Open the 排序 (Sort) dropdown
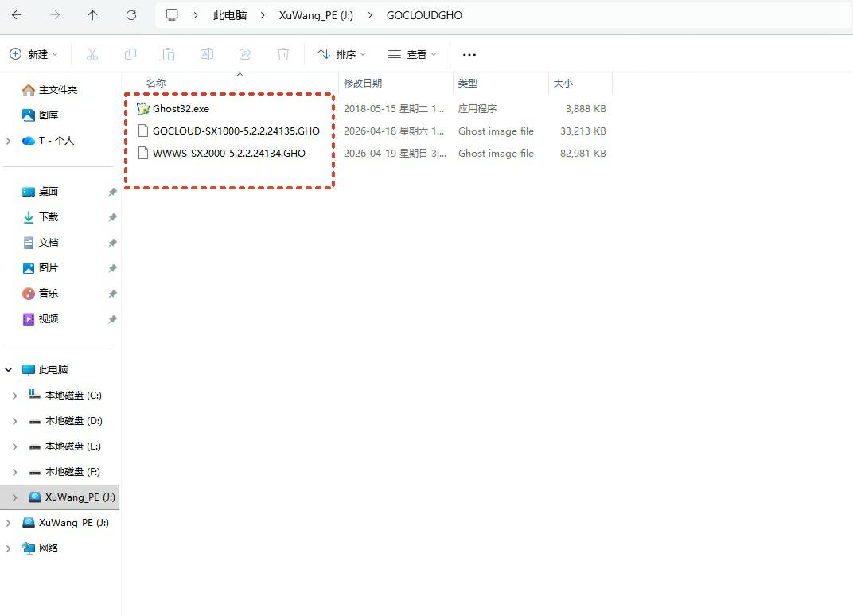 (x=341, y=54)
